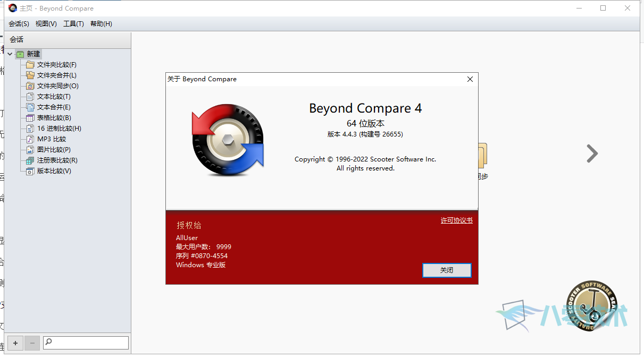This screenshot has width=644, height=358.
Task: Click the 授权给 heading
Action: pos(189,226)
